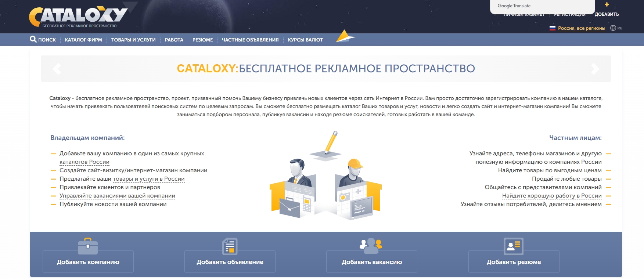Click the yellow plus icon above ДОБАВИТЬ
644x278 pixels.
click(607, 5)
